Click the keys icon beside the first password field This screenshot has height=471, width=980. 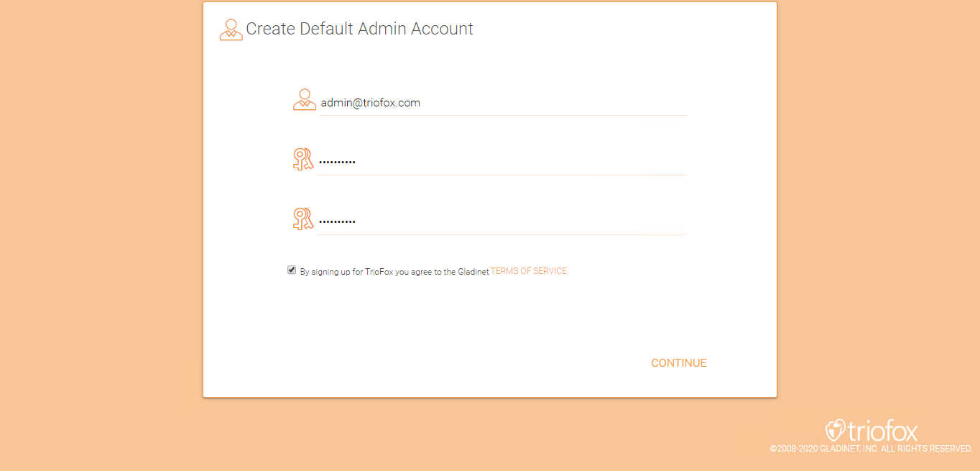click(x=303, y=159)
